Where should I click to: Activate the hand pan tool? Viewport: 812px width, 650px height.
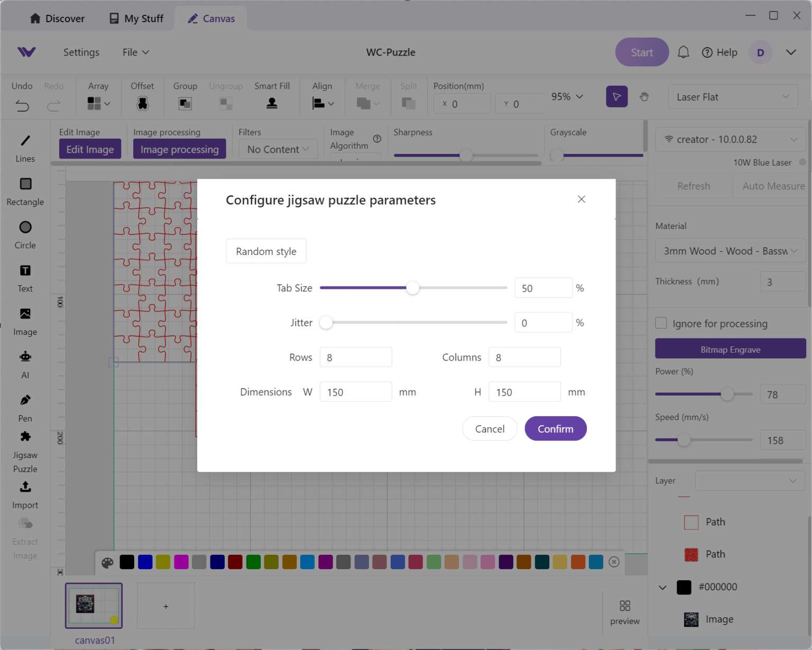pos(644,97)
